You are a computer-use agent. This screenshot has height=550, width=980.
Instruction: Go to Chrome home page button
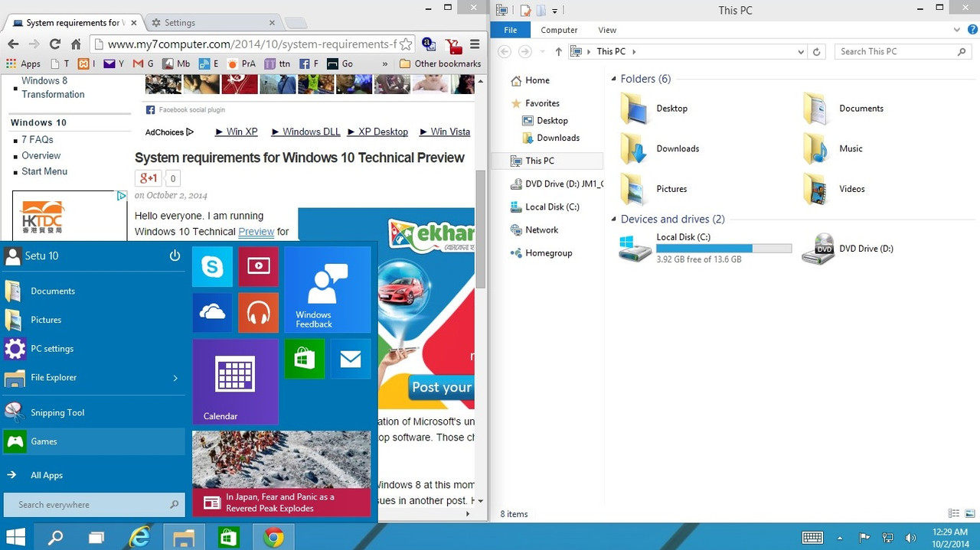(x=76, y=44)
